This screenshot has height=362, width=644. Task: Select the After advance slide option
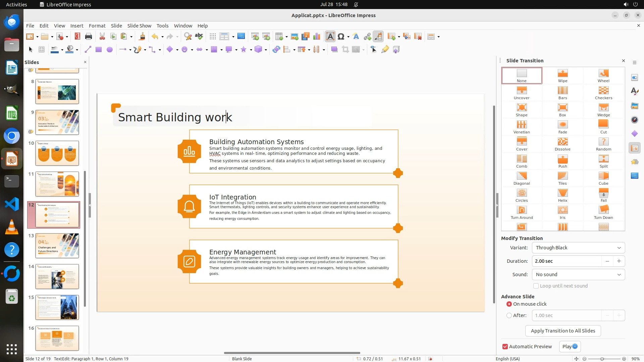click(x=509, y=315)
